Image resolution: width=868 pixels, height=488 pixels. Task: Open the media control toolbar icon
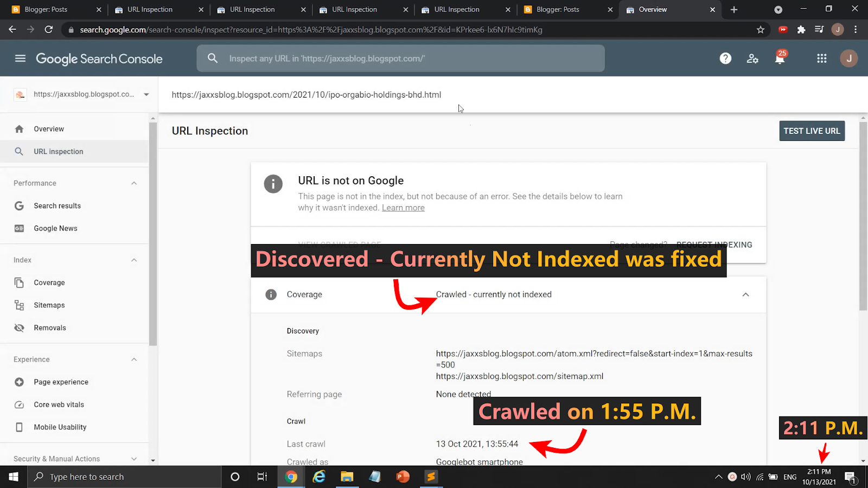click(819, 30)
